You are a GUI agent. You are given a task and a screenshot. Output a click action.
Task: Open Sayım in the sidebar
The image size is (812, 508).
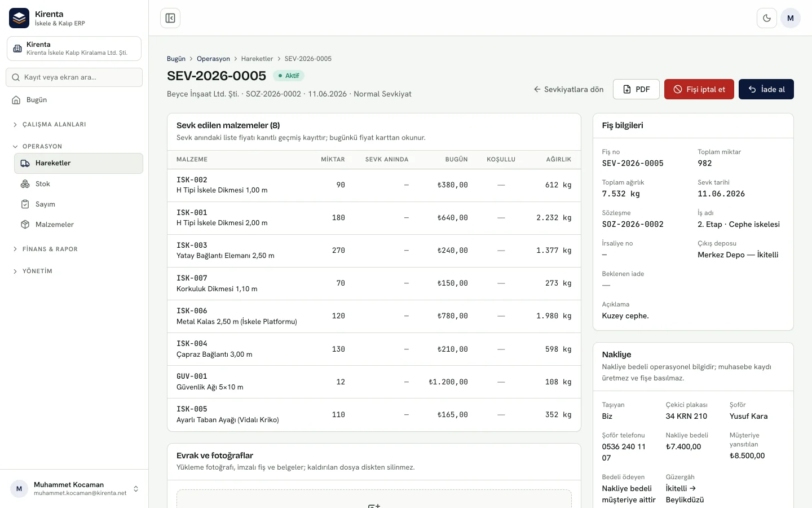[x=78, y=204]
